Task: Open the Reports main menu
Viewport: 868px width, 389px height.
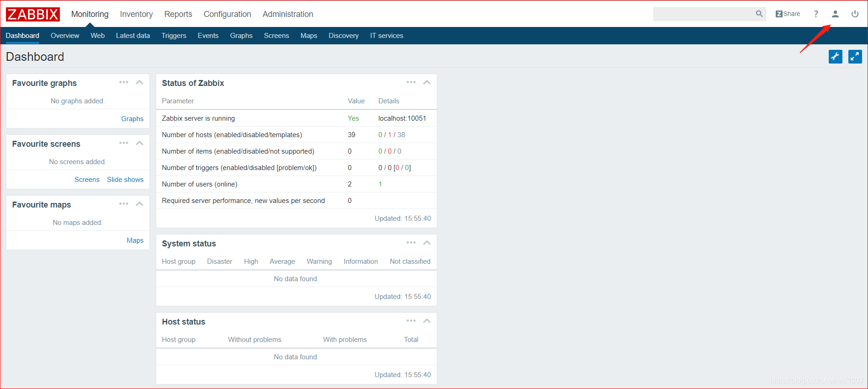Action: pyautogui.click(x=178, y=14)
